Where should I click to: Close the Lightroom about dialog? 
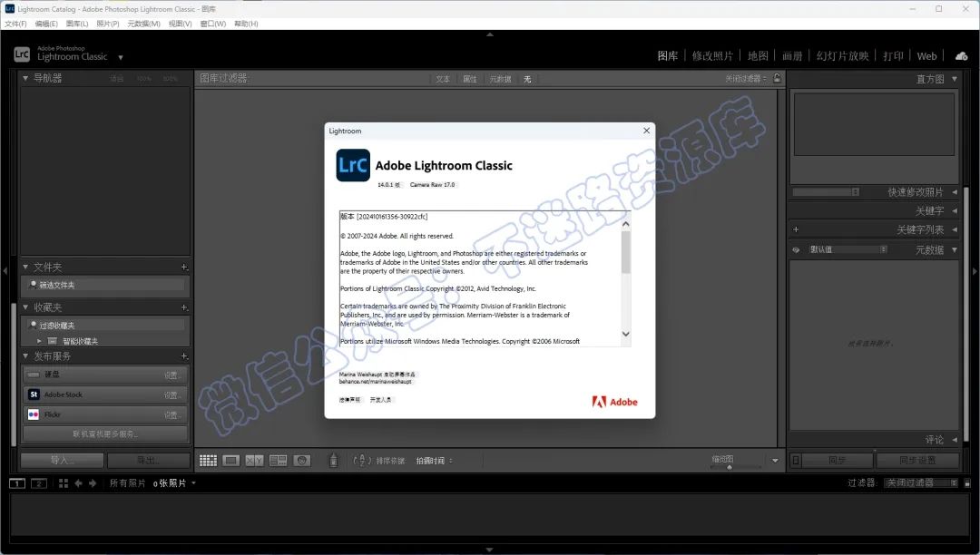tap(646, 131)
